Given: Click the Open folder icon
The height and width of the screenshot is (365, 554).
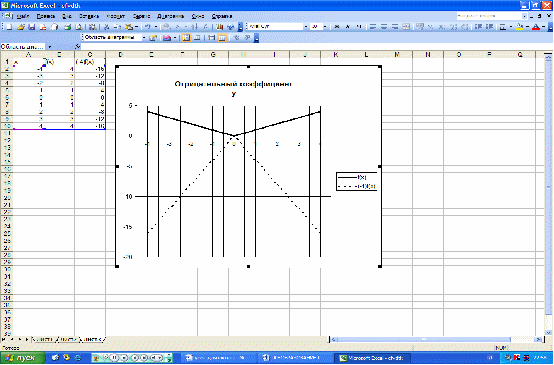Looking at the screenshot, I should [x=21, y=27].
